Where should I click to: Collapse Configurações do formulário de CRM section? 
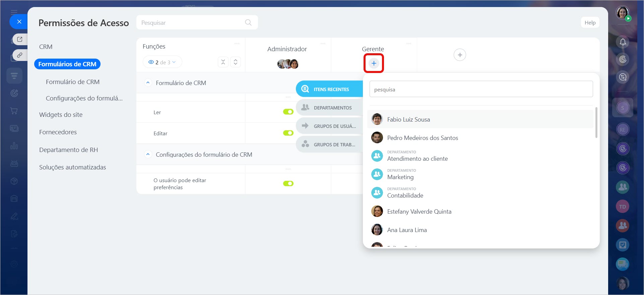coord(148,154)
